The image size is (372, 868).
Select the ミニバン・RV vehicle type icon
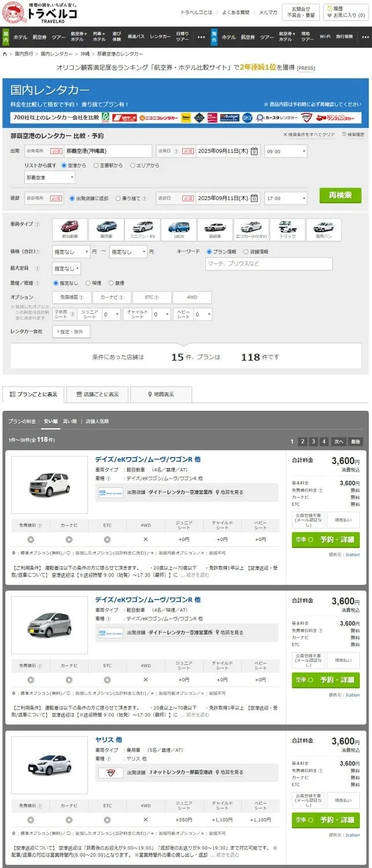point(142,229)
